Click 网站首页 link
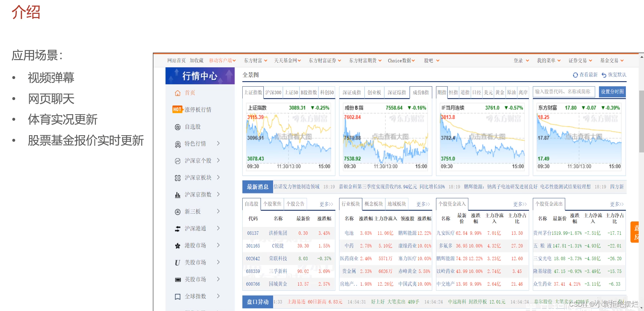The height and width of the screenshot is (311, 644). pyautogui.click(x=176, y=61)
